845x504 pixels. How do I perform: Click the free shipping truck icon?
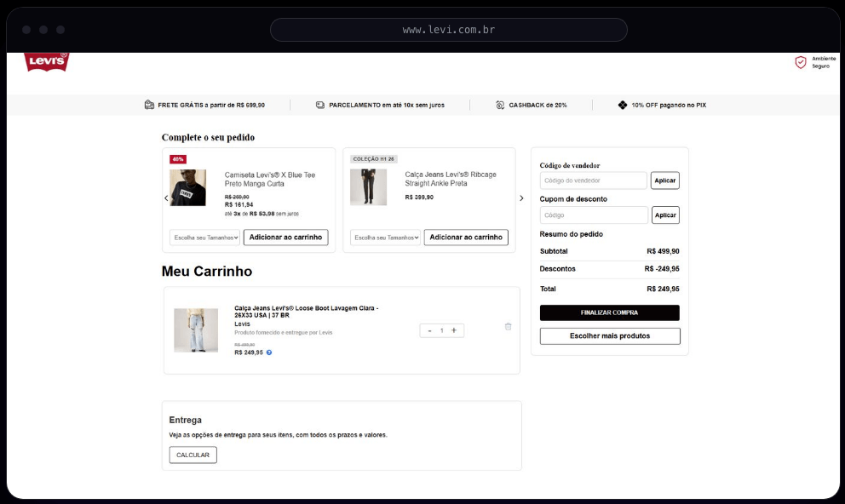point(149,105)
